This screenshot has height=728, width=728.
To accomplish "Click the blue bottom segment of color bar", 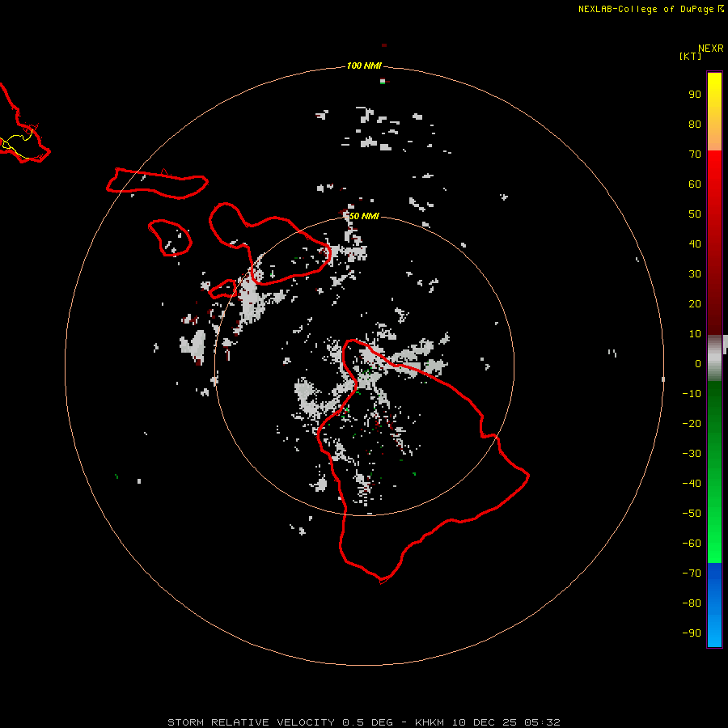I will [x=714, y=605].
